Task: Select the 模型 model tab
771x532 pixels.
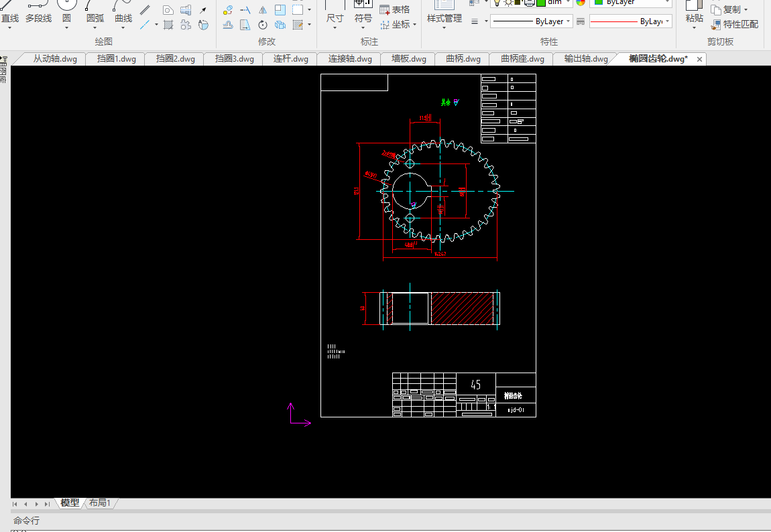Action: coord(70,503)
